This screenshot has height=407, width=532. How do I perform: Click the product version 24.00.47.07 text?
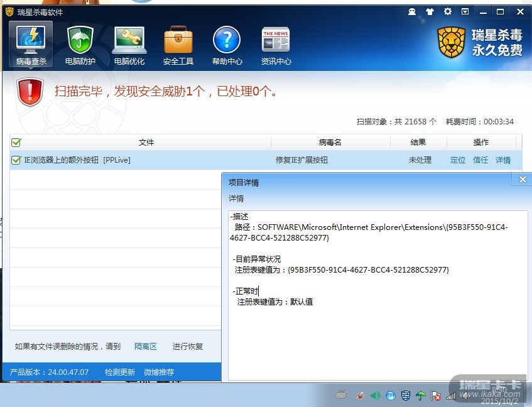click(49, 372)
